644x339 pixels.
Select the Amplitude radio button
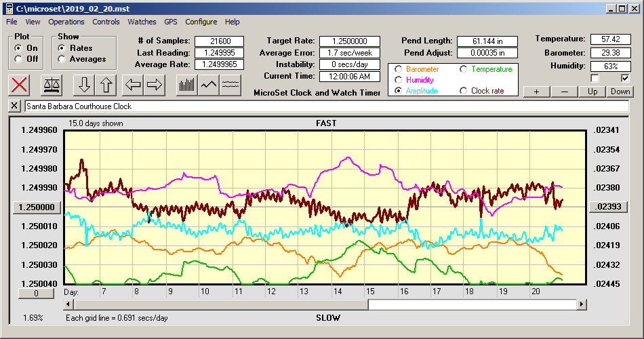pyautogui.click(x=398, y=91)
